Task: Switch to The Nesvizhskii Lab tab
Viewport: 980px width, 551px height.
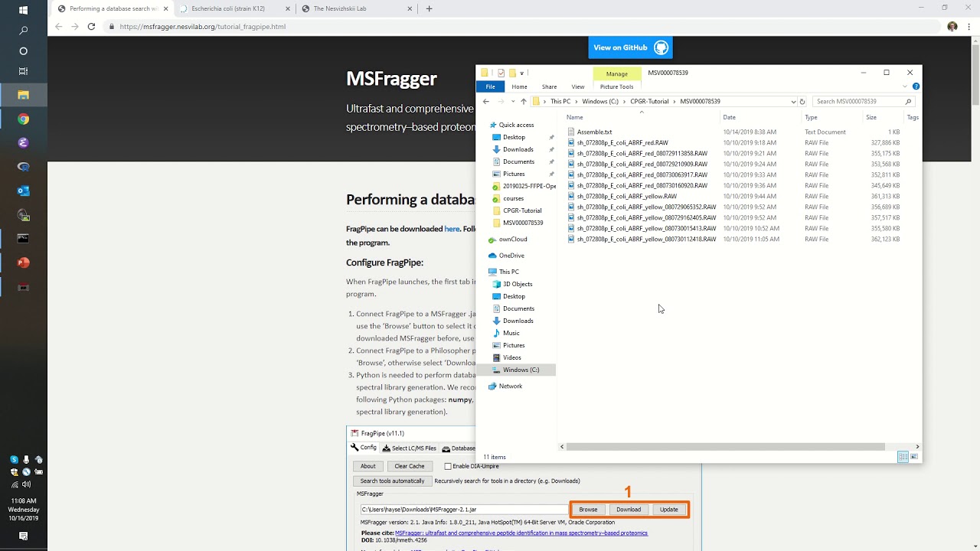Action: click(x=356, y=8)
